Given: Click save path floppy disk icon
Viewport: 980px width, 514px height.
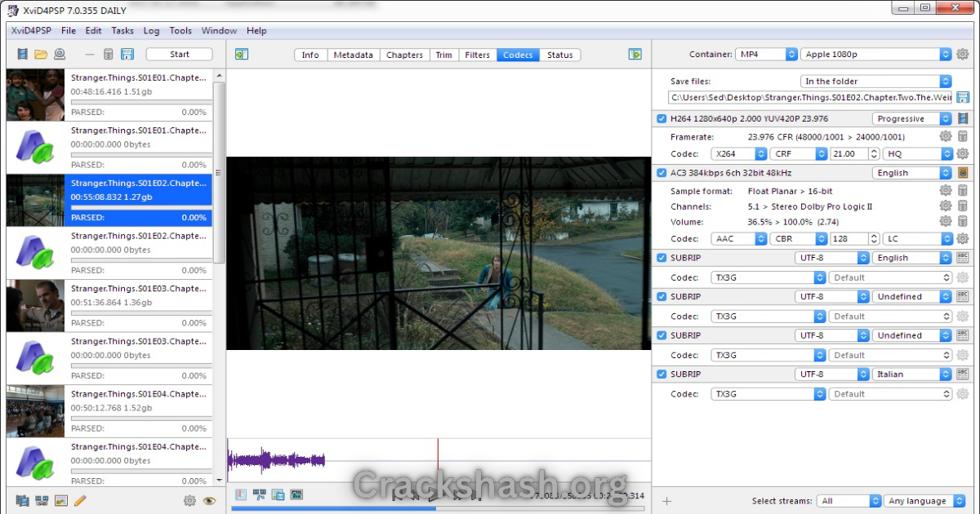Looking at the screenshot, I should [963, 97].
